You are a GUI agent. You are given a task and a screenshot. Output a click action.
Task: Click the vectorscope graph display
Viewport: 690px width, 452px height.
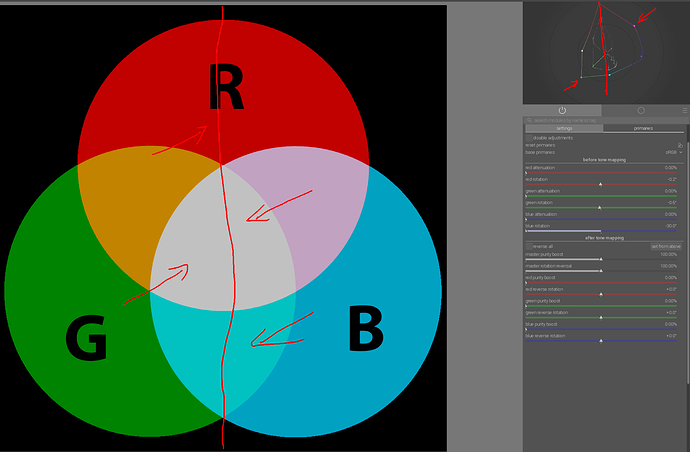pyautogui.click(x=606, y=52)
